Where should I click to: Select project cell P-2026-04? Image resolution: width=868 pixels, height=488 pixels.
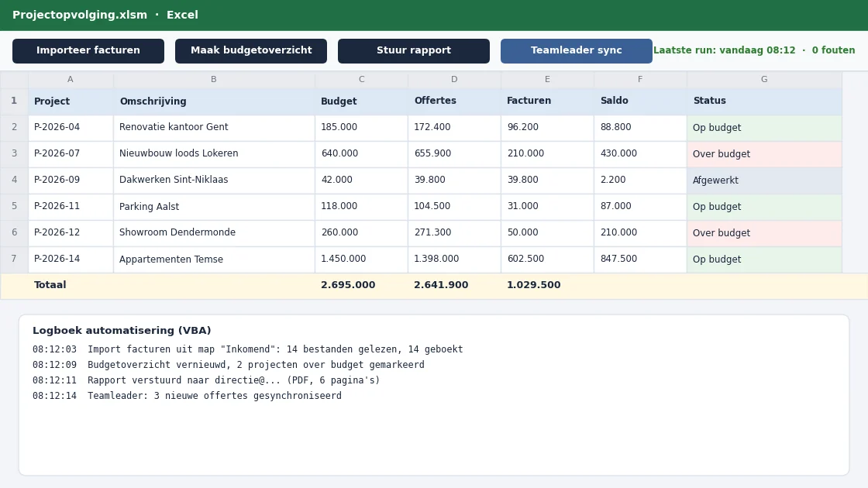[x=71, y=127]
